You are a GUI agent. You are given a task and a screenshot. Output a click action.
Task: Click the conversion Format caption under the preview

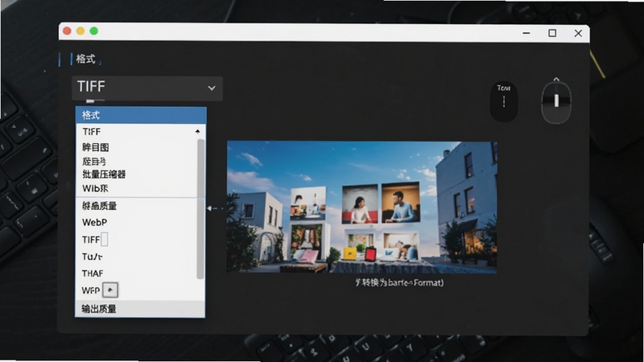point(399,282)
